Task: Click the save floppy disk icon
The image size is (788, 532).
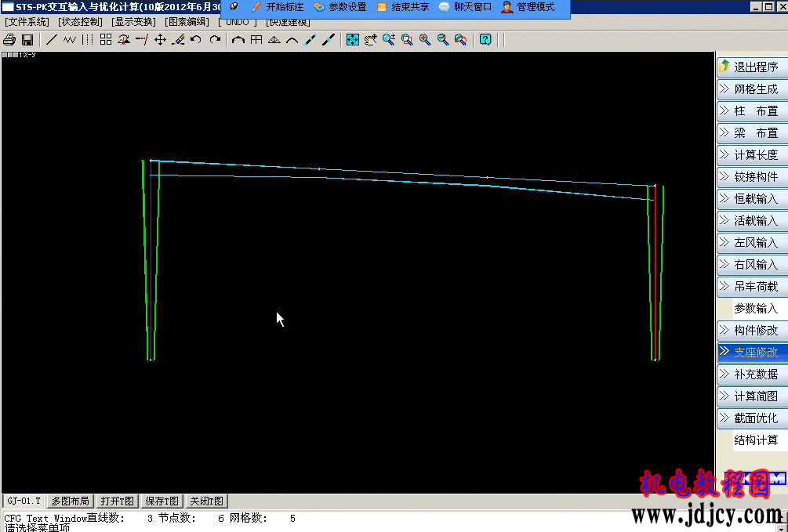Action: (x=27, y=40)
